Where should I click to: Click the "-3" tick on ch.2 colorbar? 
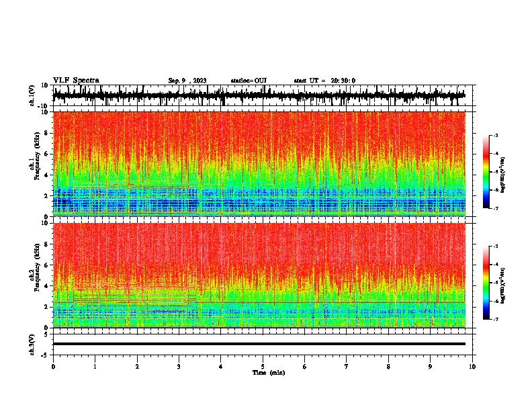pos(495,246)
